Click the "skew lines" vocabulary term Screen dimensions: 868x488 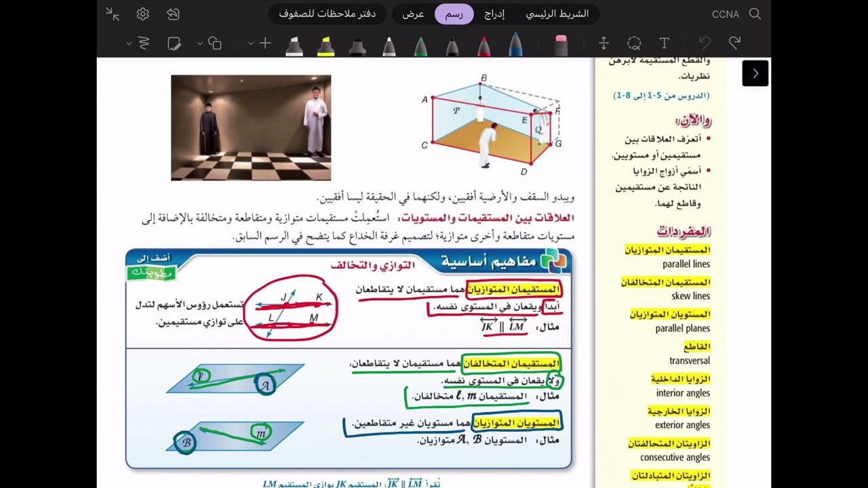(691, 296)
